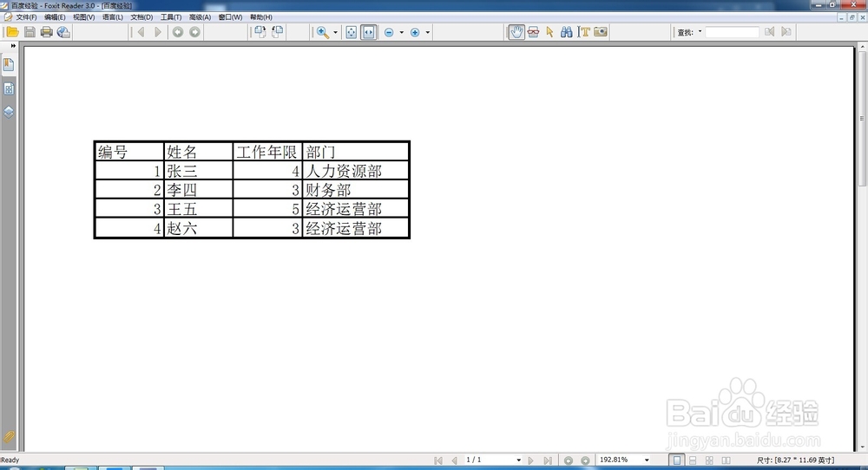Open the 视图(V) menu

84,17
